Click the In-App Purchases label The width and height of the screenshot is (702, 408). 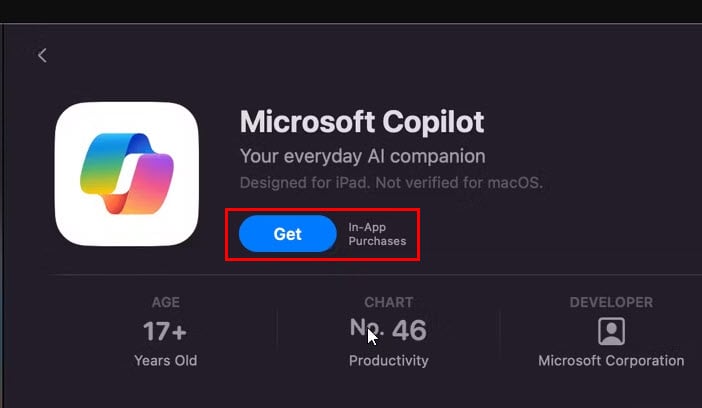377,234
